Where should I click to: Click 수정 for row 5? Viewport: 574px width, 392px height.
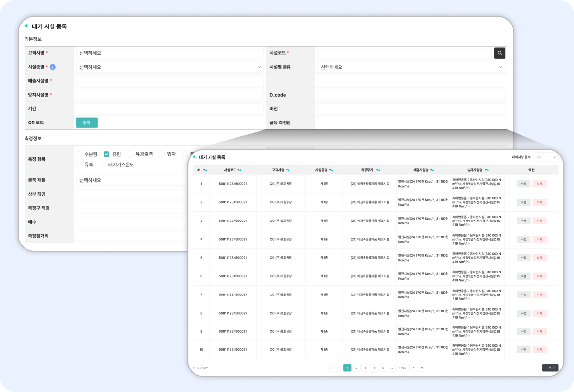tap(523, 258)
